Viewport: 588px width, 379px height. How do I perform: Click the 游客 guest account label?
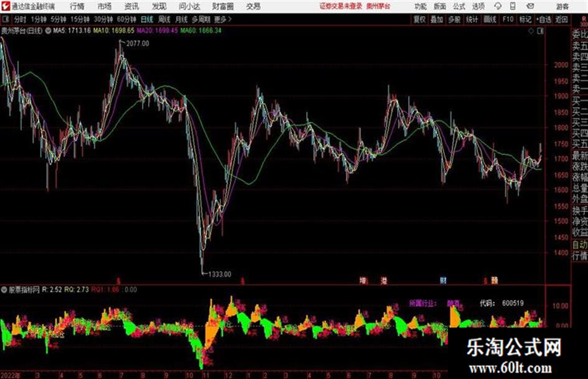(562, 6)
